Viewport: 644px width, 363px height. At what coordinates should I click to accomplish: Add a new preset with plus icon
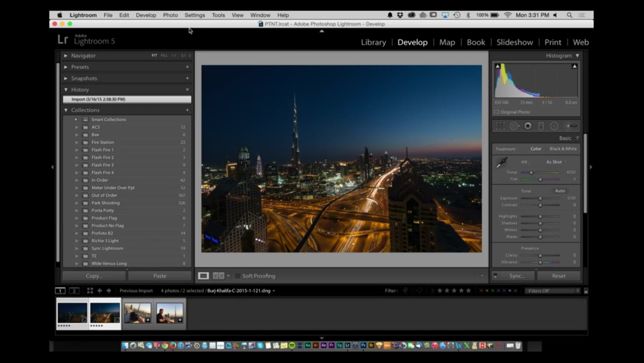[187, 67]
